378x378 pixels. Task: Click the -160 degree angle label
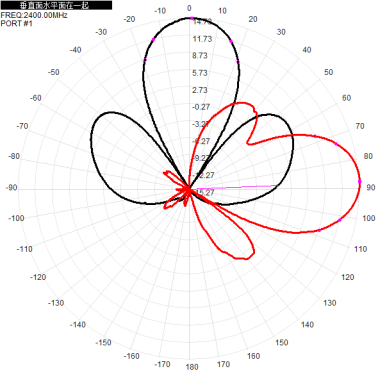tap(131, 356)
